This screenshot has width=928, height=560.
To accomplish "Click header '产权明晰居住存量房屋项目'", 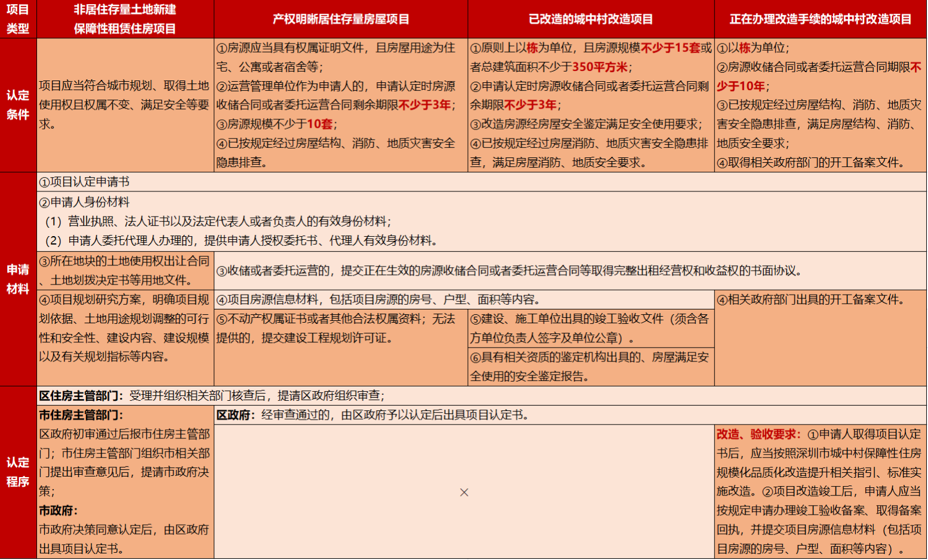I will [341, 19].
